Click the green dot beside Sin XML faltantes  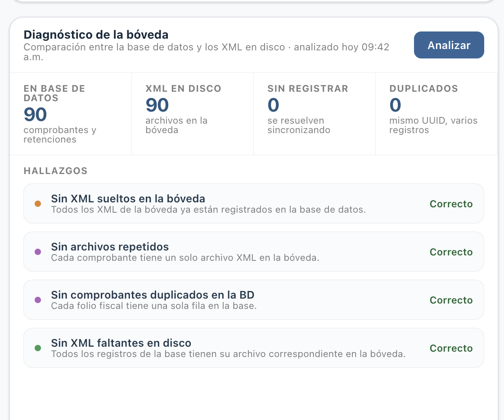point(38,348)
